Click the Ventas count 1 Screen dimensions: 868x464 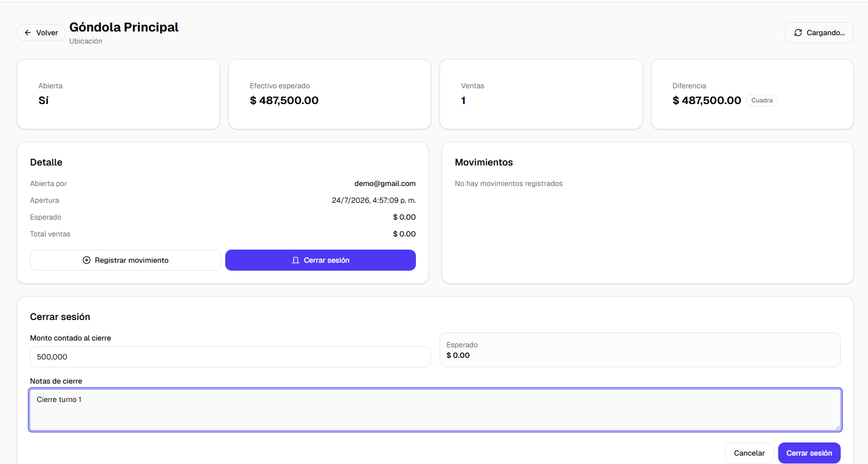tap(463, 100)
